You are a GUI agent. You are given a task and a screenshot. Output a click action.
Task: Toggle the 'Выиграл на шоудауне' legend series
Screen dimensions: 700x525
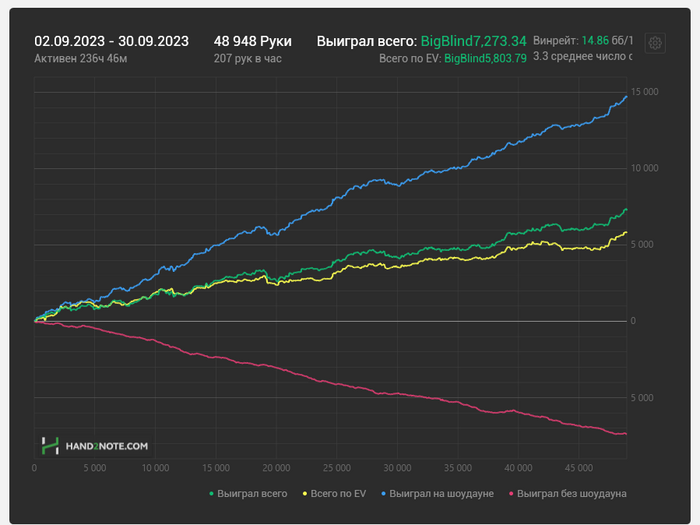click(x=438, y=494)
